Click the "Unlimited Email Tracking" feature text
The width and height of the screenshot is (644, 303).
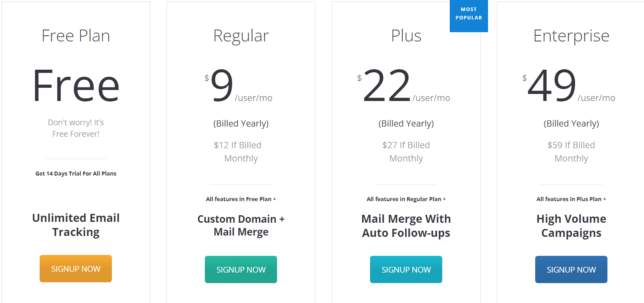76,225
